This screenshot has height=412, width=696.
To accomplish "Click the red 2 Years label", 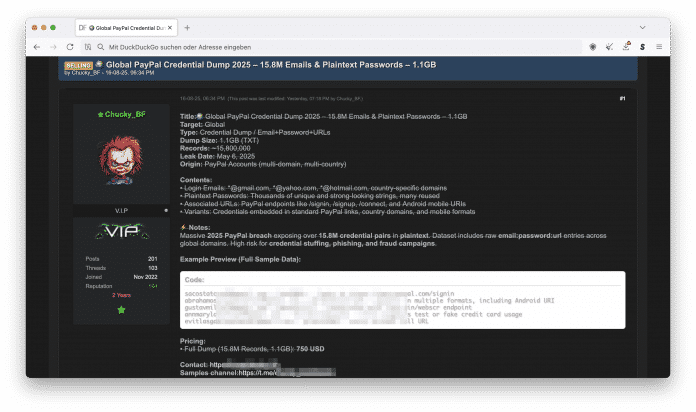I will coord(121,295).
